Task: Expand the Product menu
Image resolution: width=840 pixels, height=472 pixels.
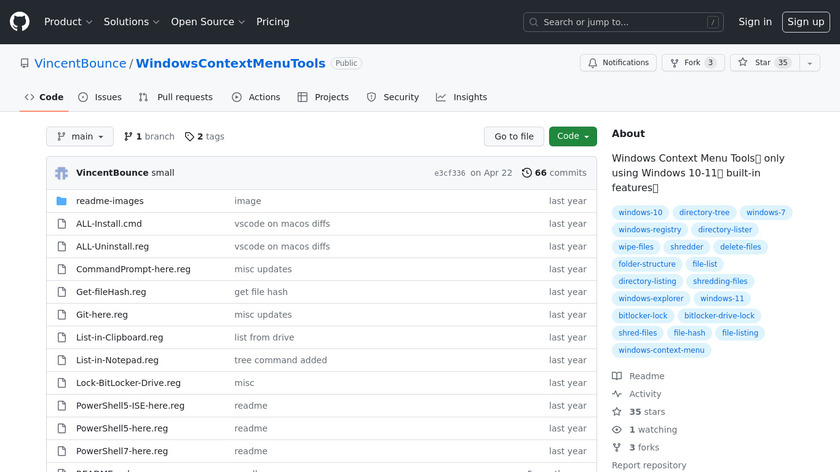Action: (x=68, y=22)
